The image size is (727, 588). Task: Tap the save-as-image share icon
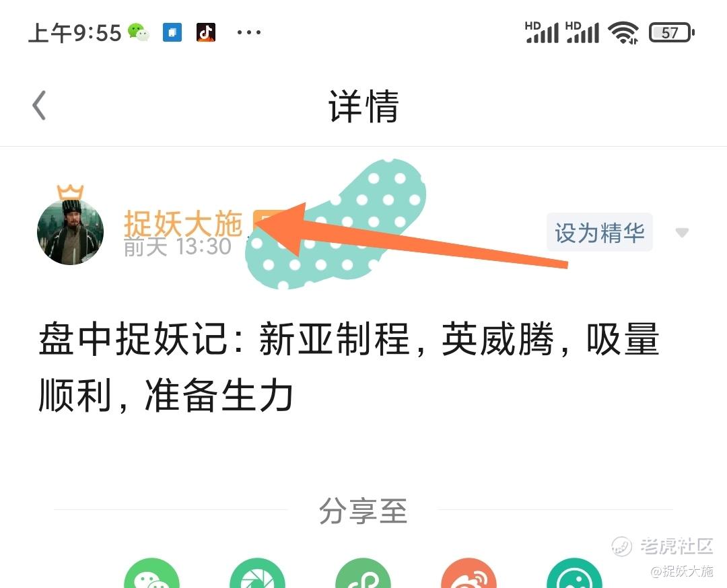pos(574,573)
